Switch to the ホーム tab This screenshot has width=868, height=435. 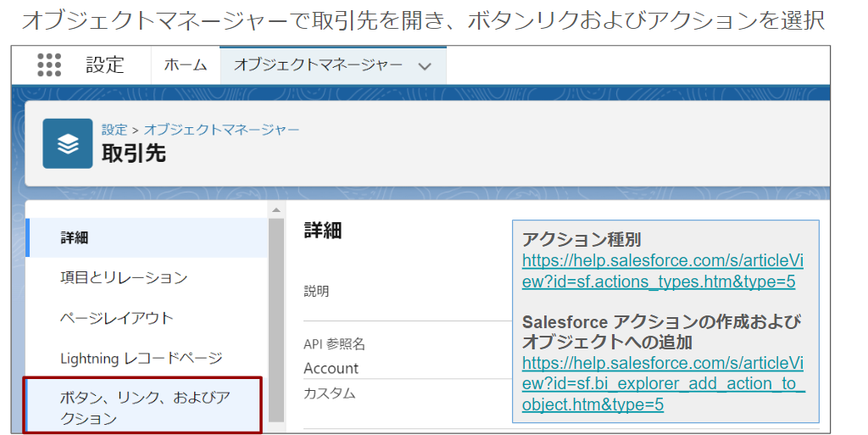point(186,65)
